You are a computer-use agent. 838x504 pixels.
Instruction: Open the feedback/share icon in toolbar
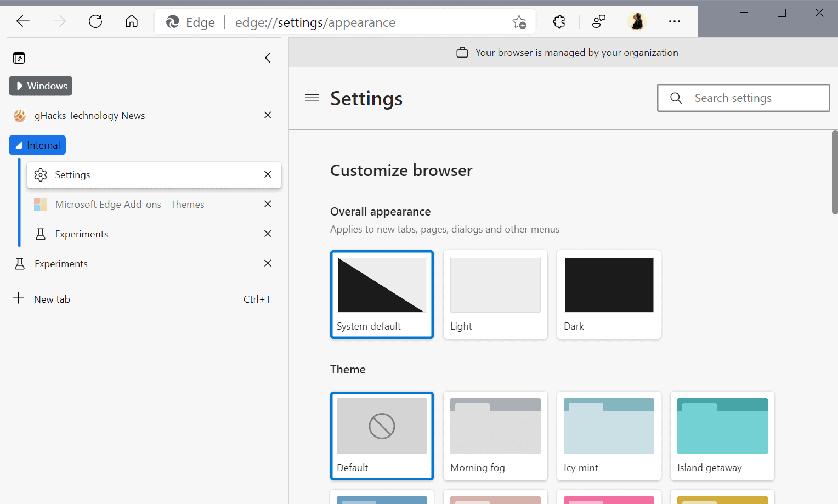point(599,22)
